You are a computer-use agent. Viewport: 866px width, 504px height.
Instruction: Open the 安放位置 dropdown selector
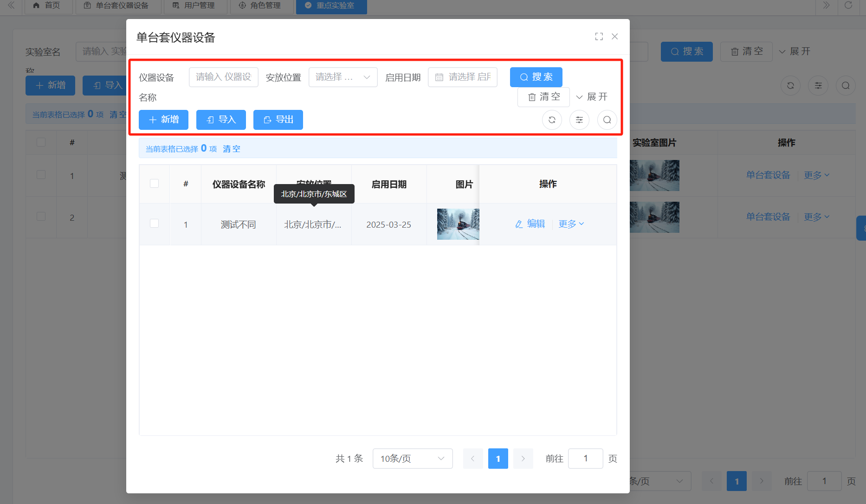[x=343, y=77]
